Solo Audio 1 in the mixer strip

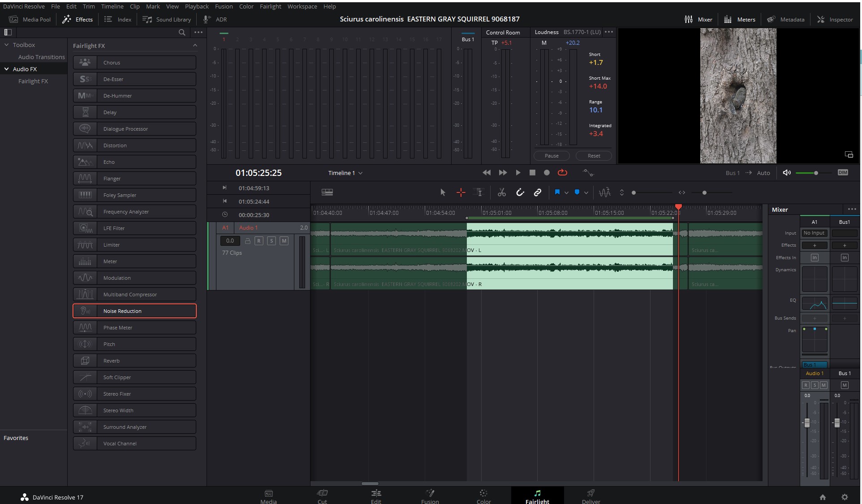pyautogui.click(x=815, y=385)
